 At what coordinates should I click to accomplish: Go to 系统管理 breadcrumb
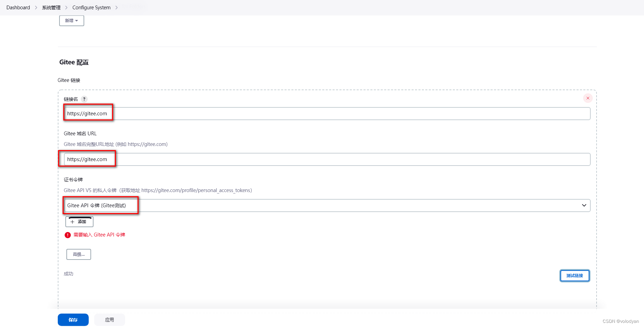[x=51, y=8]
